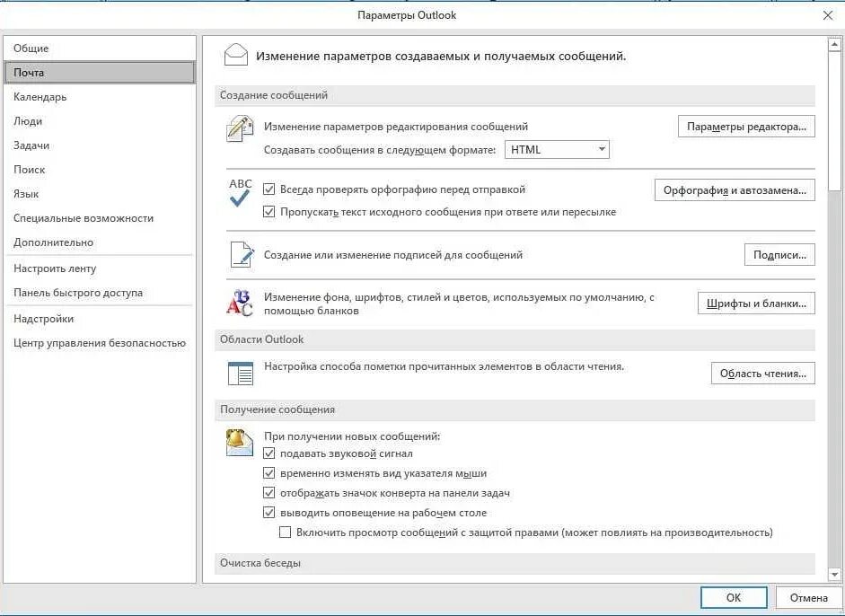This screenshot has height=616, width=845.
Task: Click the new mail bell envelope icon
Action: click(239, 443)
